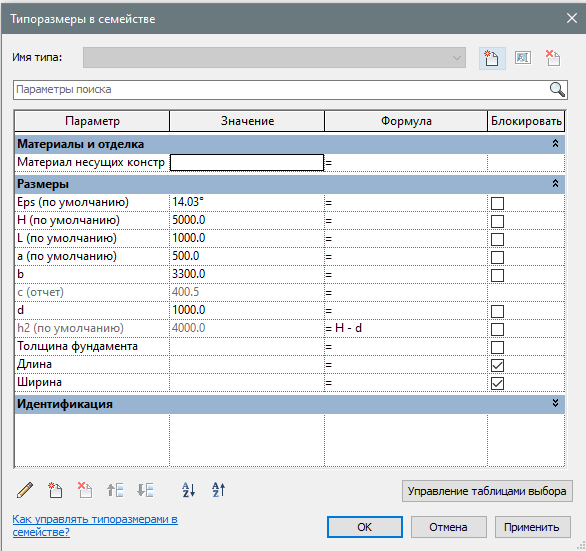Viewport: 586px width, 551px height.
Task: Click the Delete Parameter icon in bottom toolbar
Action: 85,490
